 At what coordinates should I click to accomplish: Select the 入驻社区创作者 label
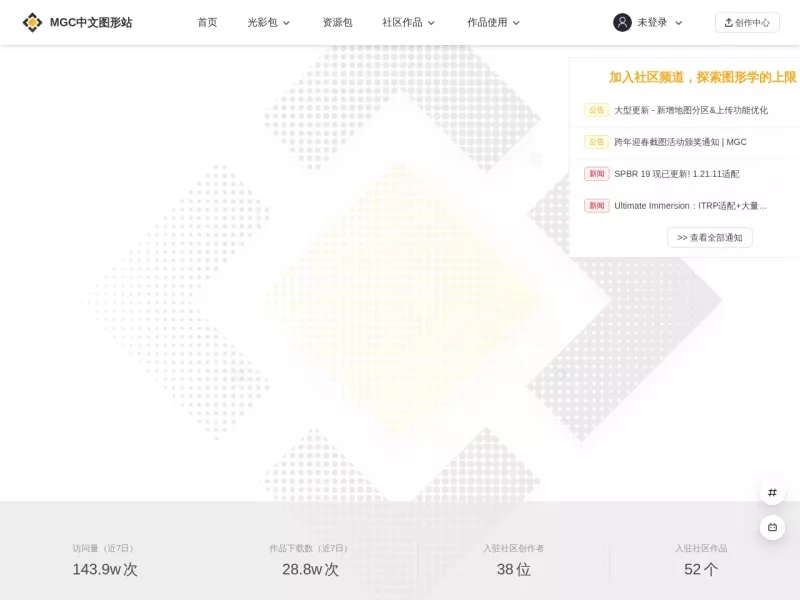click(x=513, y=548)
